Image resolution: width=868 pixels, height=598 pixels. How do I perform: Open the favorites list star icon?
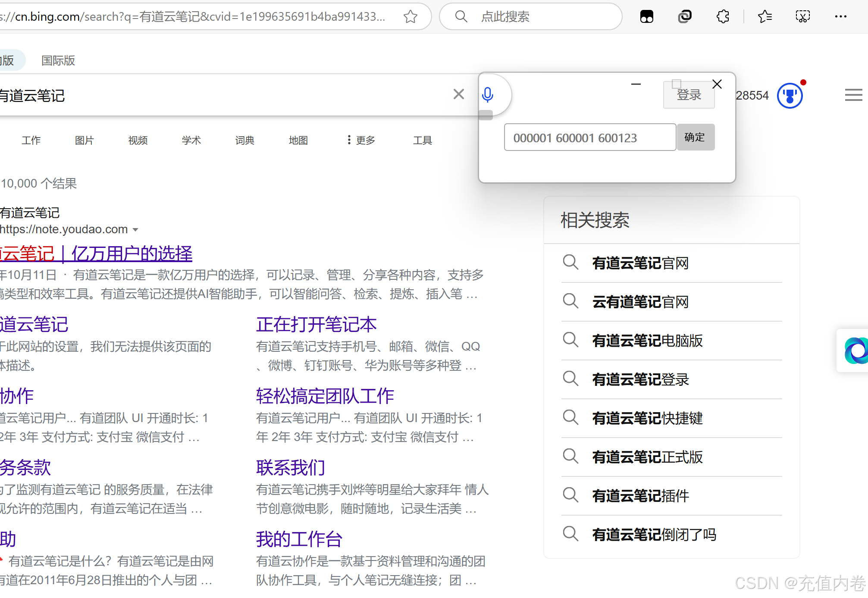(x=765, y=17)
